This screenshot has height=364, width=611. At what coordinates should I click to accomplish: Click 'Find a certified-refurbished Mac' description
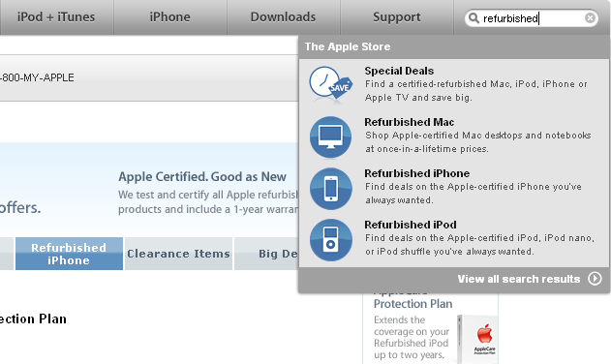click(x=475, y=91)
